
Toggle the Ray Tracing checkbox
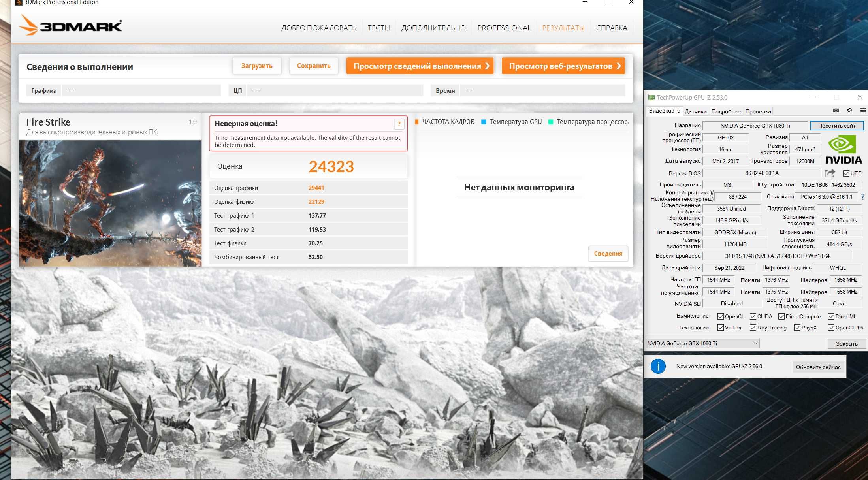tap(753, 328)
